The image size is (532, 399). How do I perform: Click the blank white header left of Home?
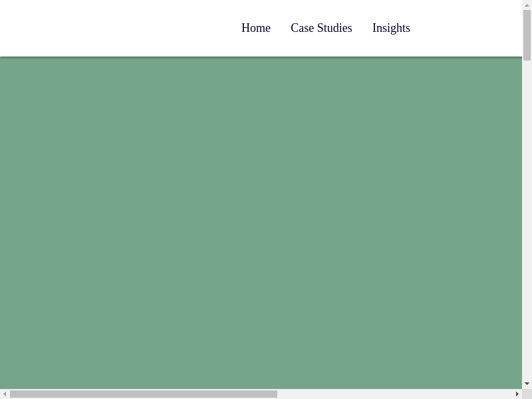pyautogui.click(x=113, y=28)
